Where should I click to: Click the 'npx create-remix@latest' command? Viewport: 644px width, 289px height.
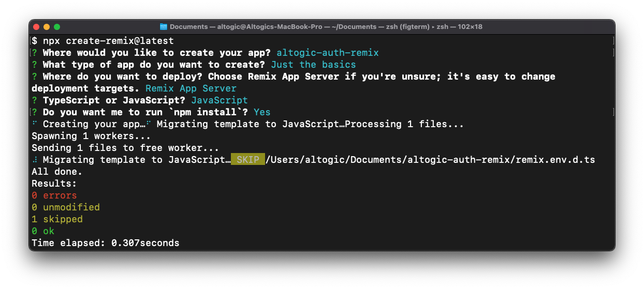pos(108,40)
